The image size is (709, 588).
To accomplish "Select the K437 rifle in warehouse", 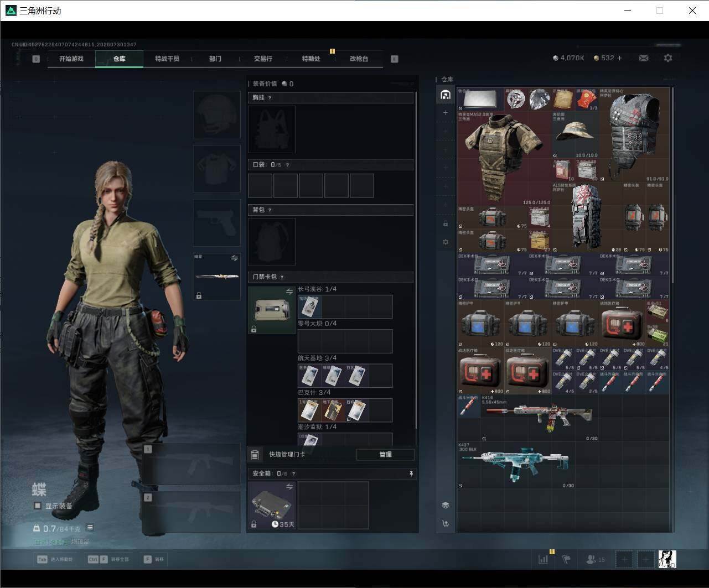I will [516, 465].
